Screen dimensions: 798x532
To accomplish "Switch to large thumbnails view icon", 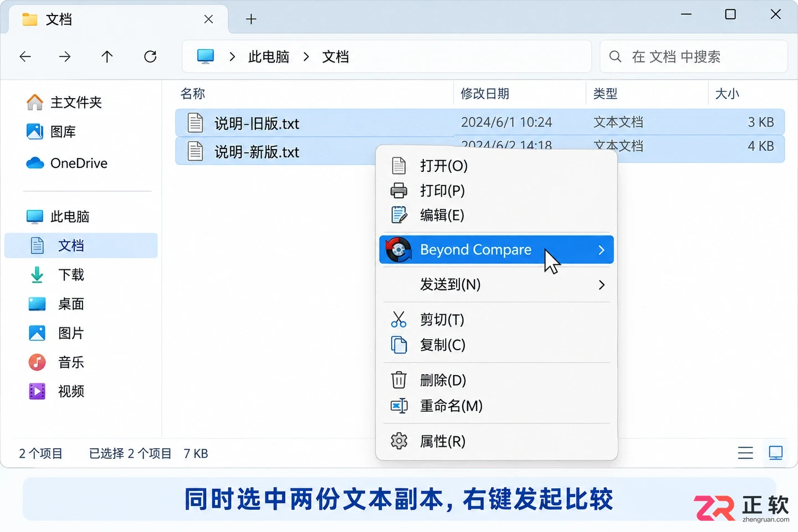I will click(776, 453).
